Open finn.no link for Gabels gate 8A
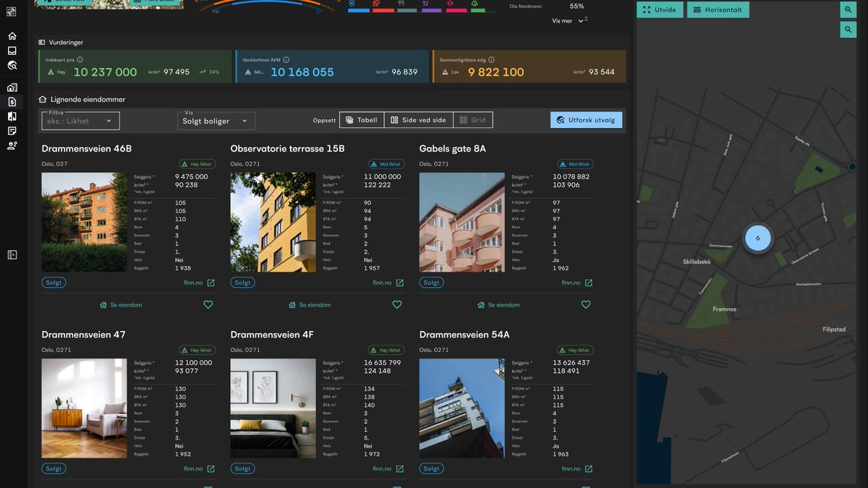Viewport: 868px width, 488px height. pos(577,283)
